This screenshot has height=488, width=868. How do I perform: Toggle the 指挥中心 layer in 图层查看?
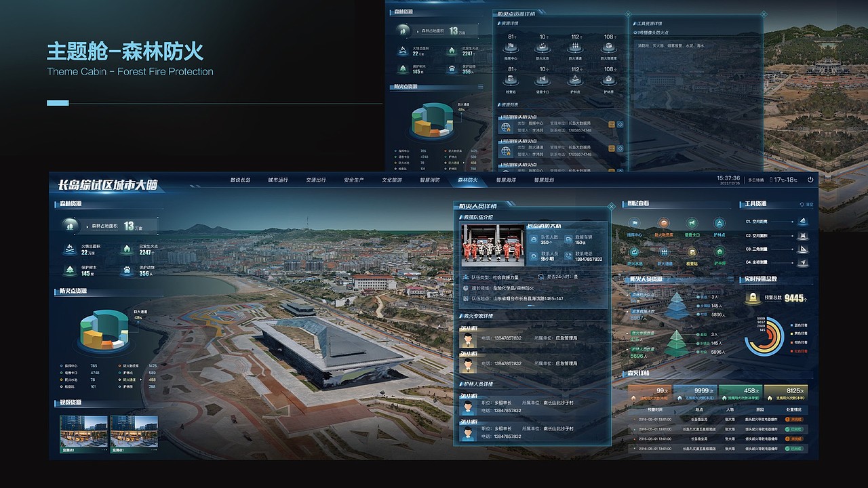pos(634,222)
